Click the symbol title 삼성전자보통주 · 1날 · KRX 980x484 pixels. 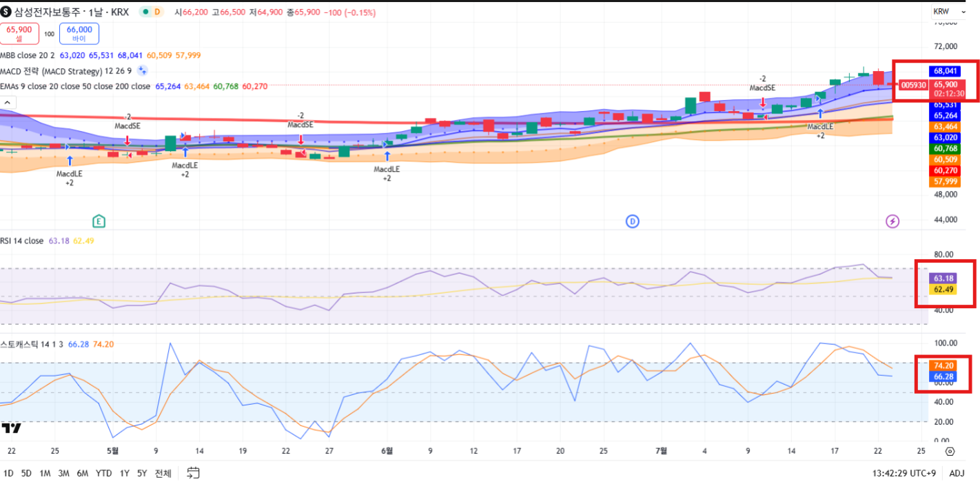click(72, 12)
